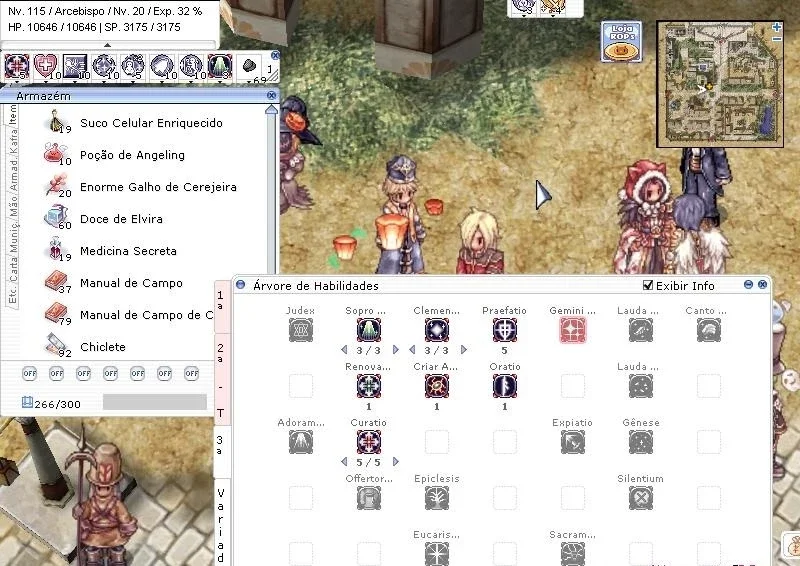This screenshot has height=566, width=800.
Task: Decrease Clemen... skill level with left arrow
Action: [x=412, y=350]
